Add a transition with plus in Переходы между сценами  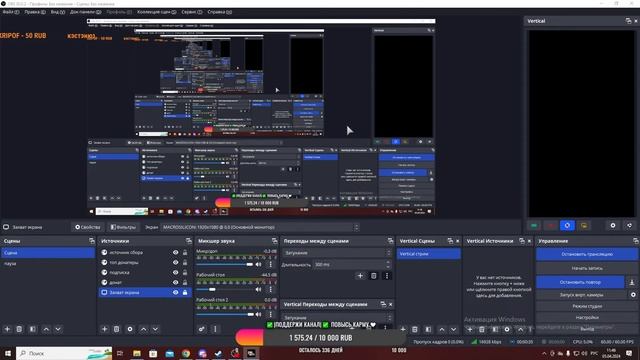[x=360, y=276]
